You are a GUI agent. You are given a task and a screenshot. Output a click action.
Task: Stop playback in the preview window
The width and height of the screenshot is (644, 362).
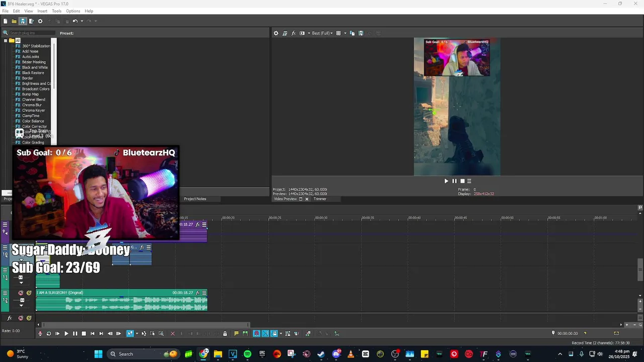(462, 181)
